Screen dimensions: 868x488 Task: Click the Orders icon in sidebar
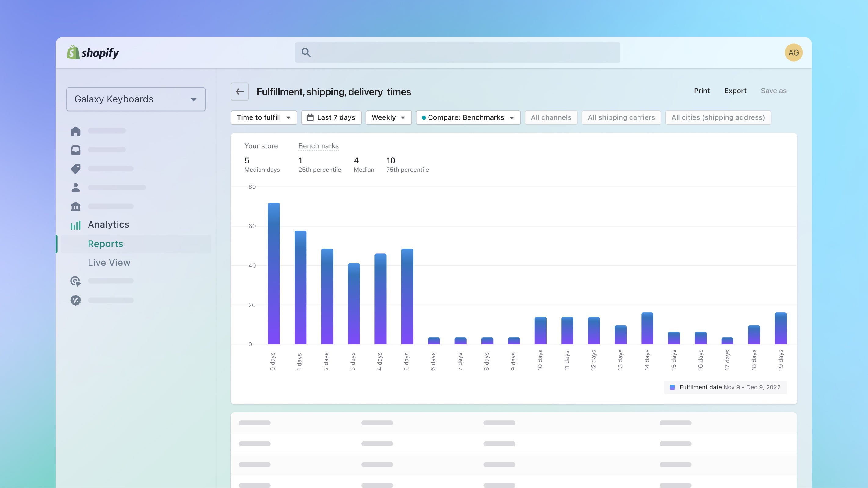coord(76,149)
